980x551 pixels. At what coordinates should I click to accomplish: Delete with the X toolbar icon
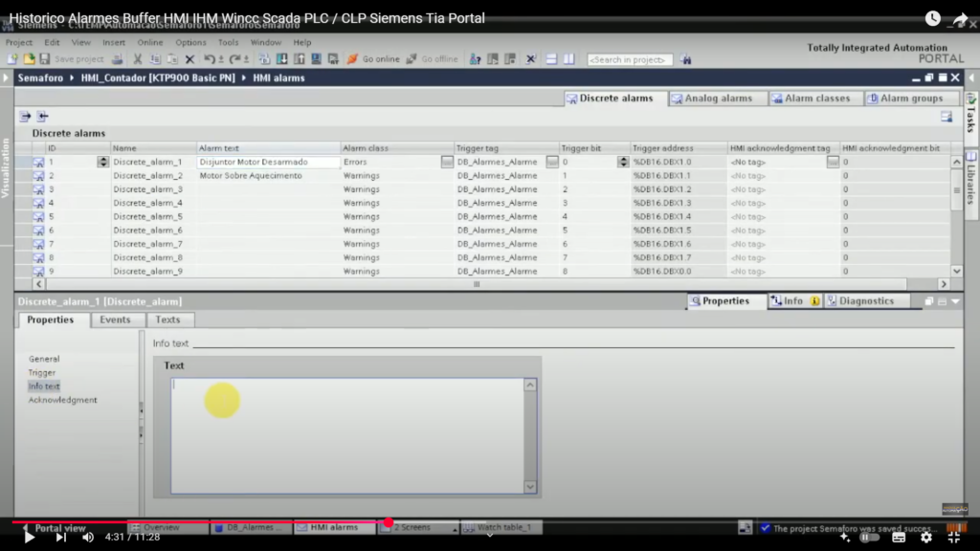(190, 59)
